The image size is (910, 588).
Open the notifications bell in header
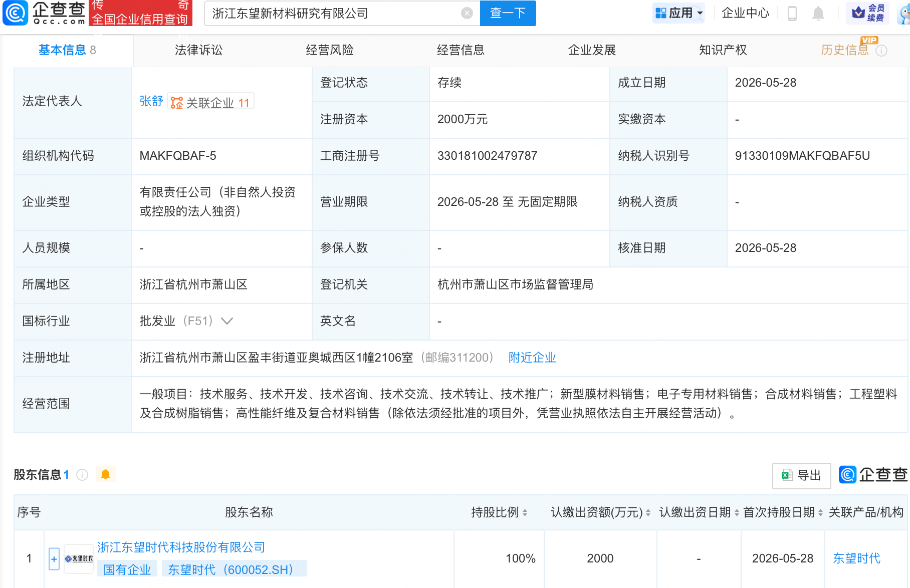(x=818, y=14)
